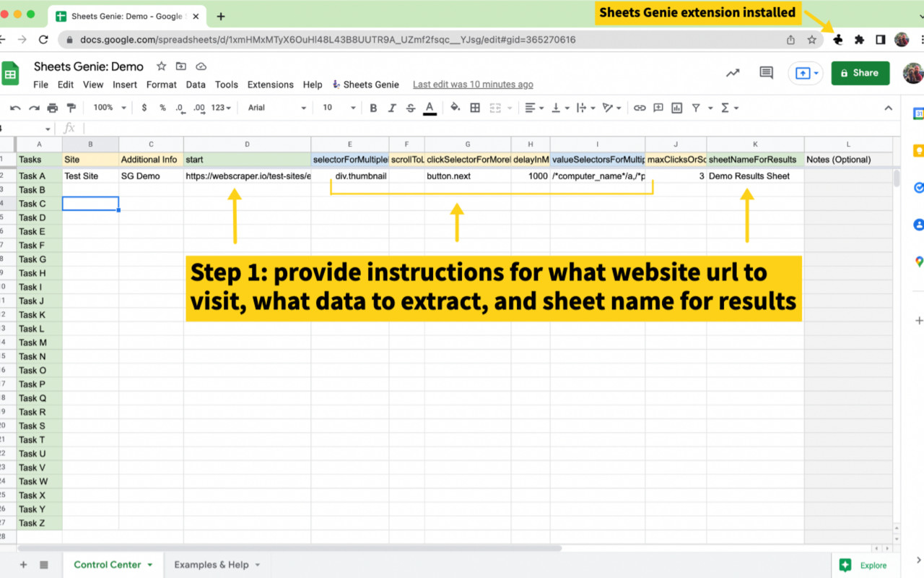Image resolution: width=924 pixels, height=578 pixels.
Task: Toggle italic formatting
Action: click(x=392, y=108)
